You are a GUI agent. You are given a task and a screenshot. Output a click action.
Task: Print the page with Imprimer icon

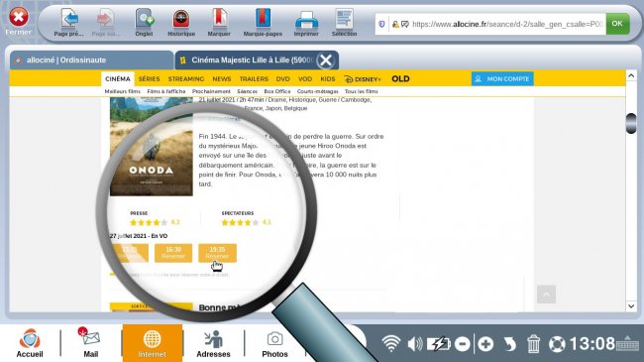click(x=306, y=20)
